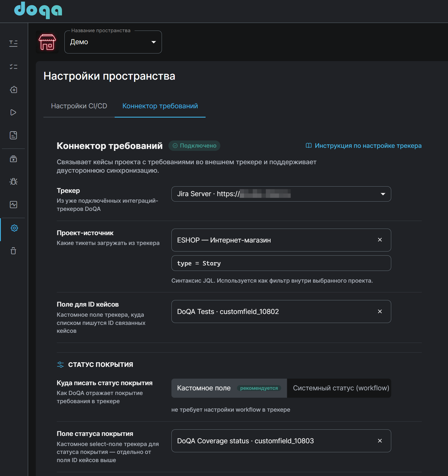The width and height of the screenshot is (448, 476).
Task: Open the checklist sidebar icon
Action: (x=13, y=67)
